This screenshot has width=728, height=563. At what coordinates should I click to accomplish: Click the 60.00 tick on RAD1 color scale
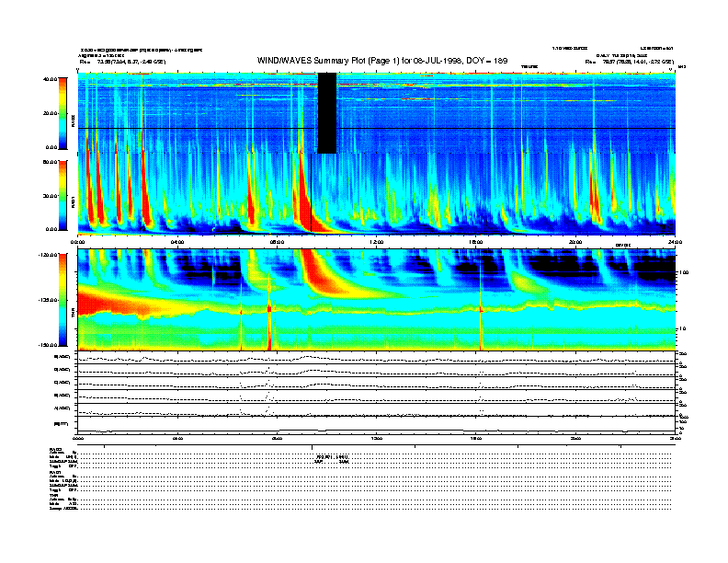click(x=50, y=162)
